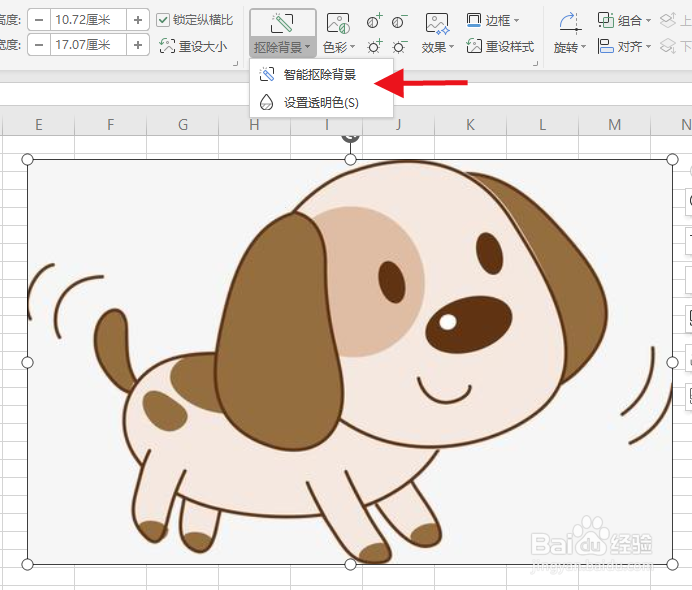Viewport: 692px width, 590px height.
Task: Open the 抠除背景 (remove background) dropdown
Action: tap(282, 47)
